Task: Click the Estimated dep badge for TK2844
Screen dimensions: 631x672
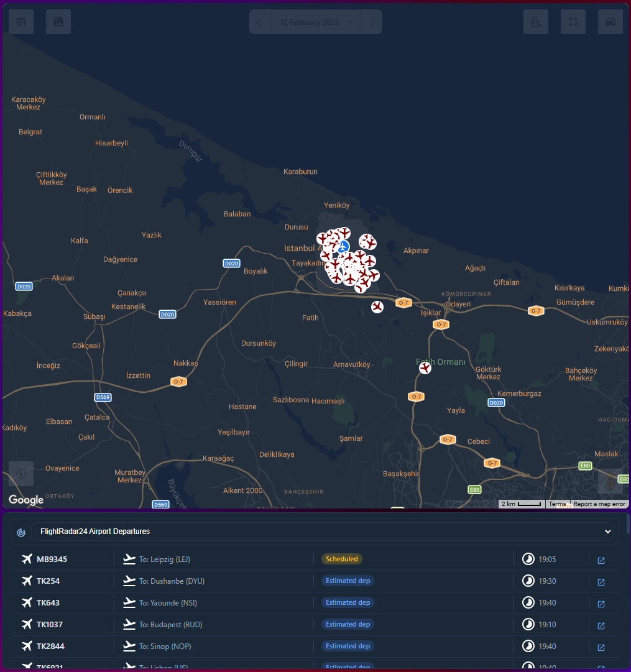Action: 348,646
